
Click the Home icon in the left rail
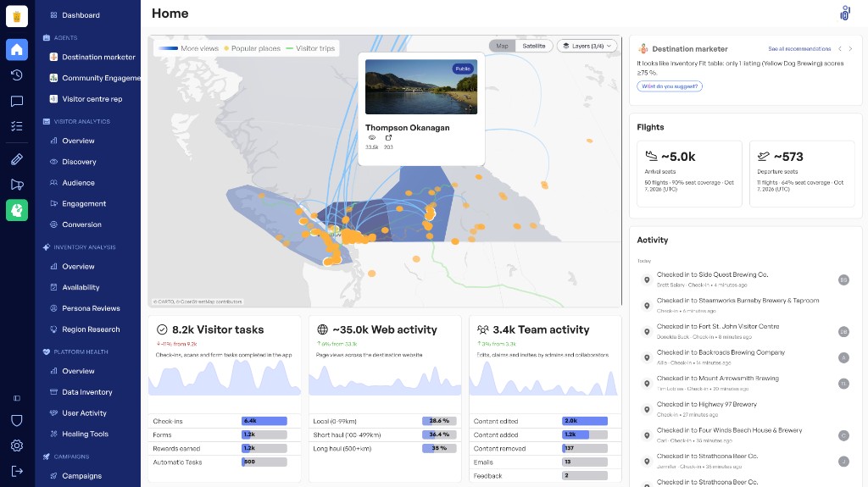[x=17, y=49]
